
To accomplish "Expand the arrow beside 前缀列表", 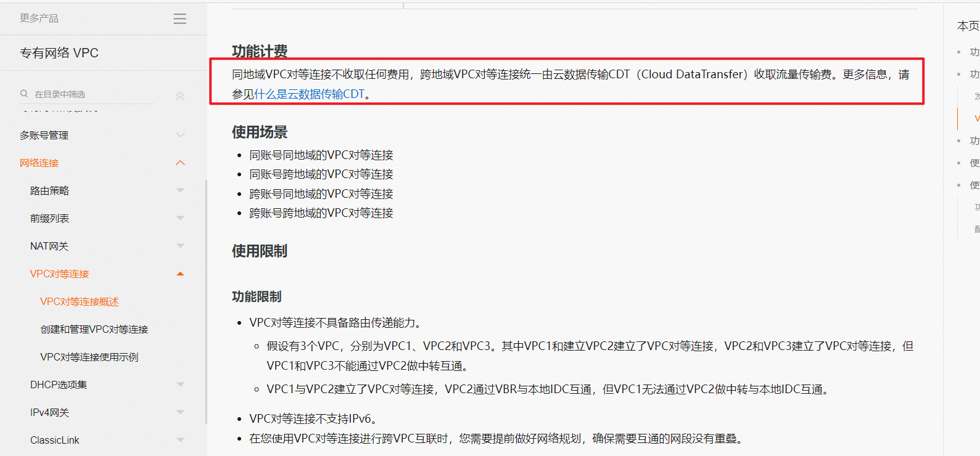I will (x=180, y=218).
